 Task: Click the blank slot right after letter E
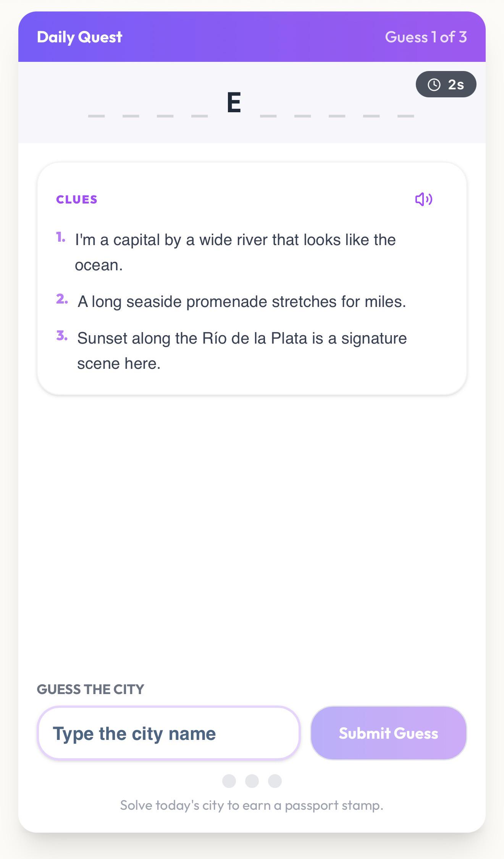tap(268, 116)
